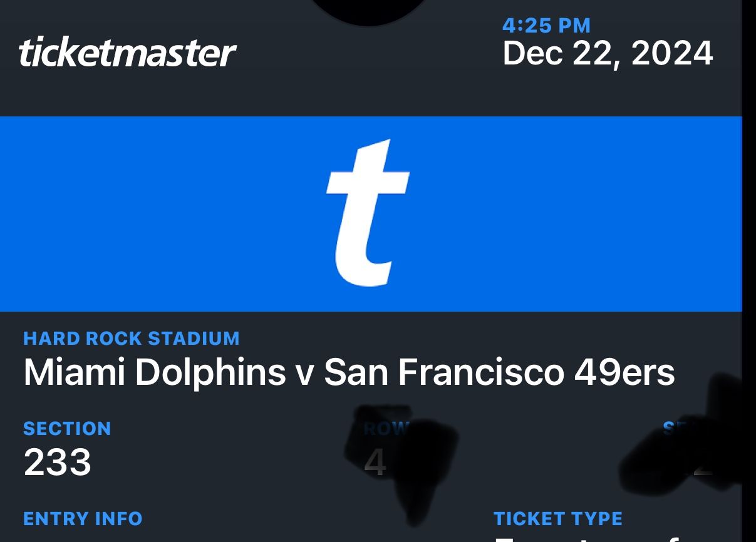Open the ENTRY INFO section
The width and height of the screenshot is (756, 542).
(83, 519)
